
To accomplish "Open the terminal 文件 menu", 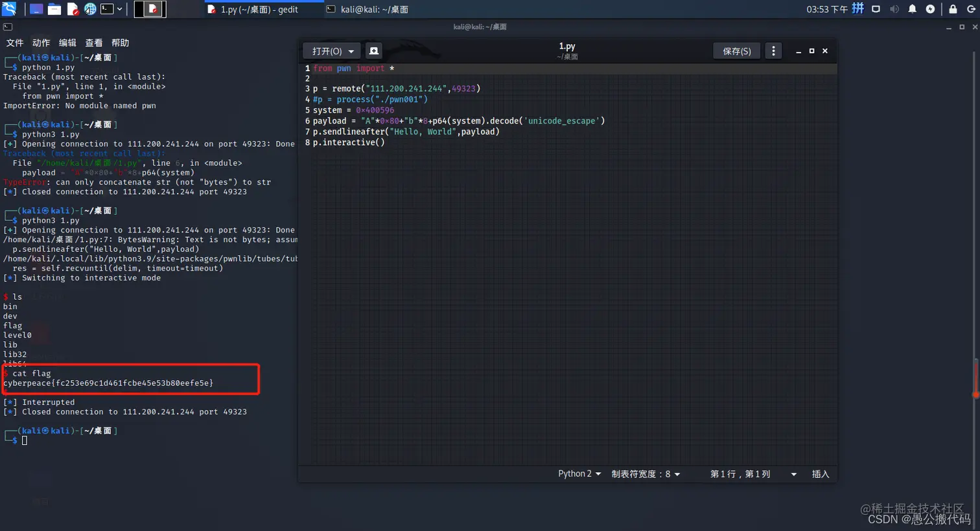I will coord(15,43).
